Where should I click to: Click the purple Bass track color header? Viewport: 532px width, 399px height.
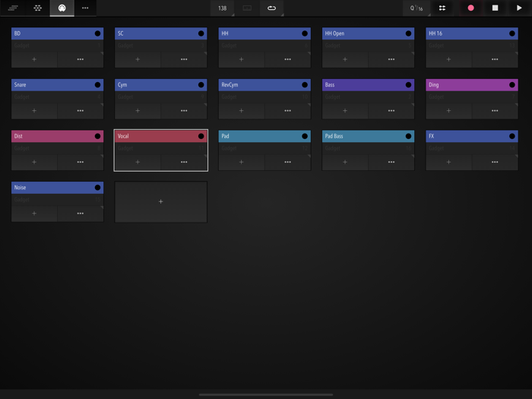(368, 85)
